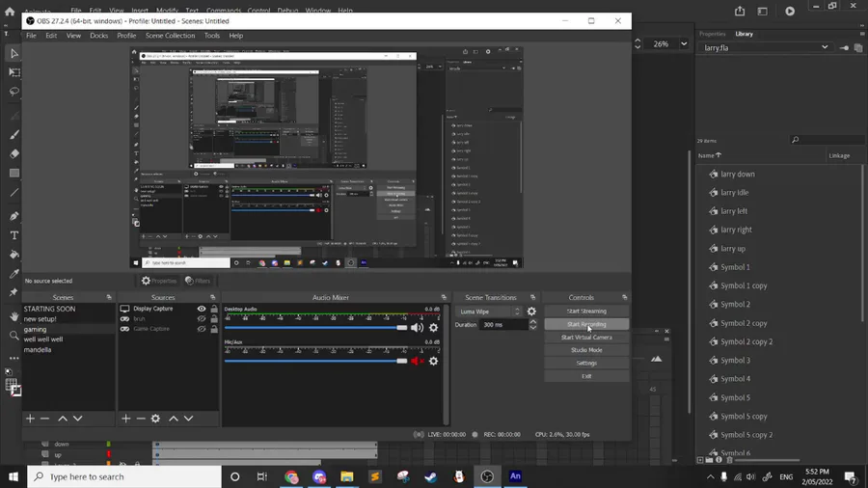
Task: Add a new scene with plus icon
Action: click(x=31, y=419)
